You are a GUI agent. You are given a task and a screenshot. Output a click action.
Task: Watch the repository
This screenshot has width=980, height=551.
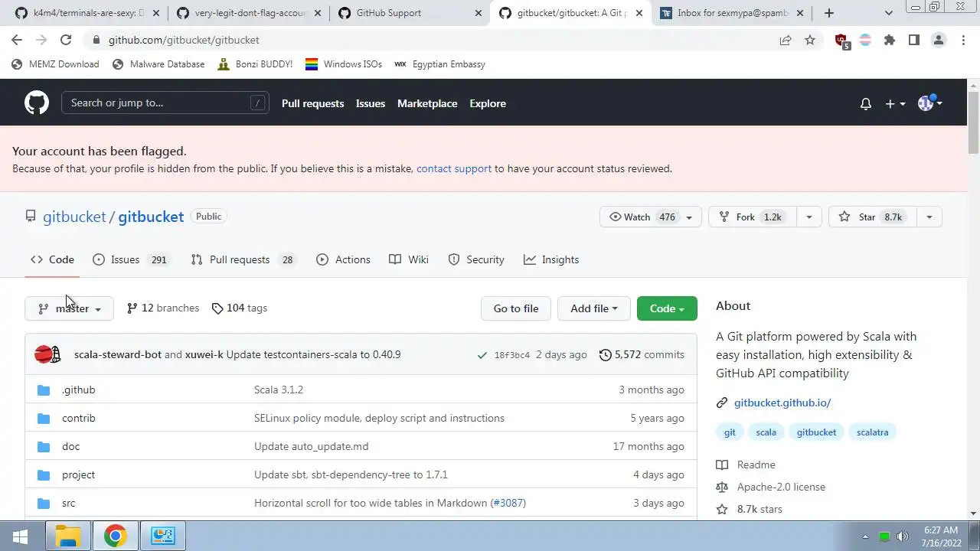[650, 217]
